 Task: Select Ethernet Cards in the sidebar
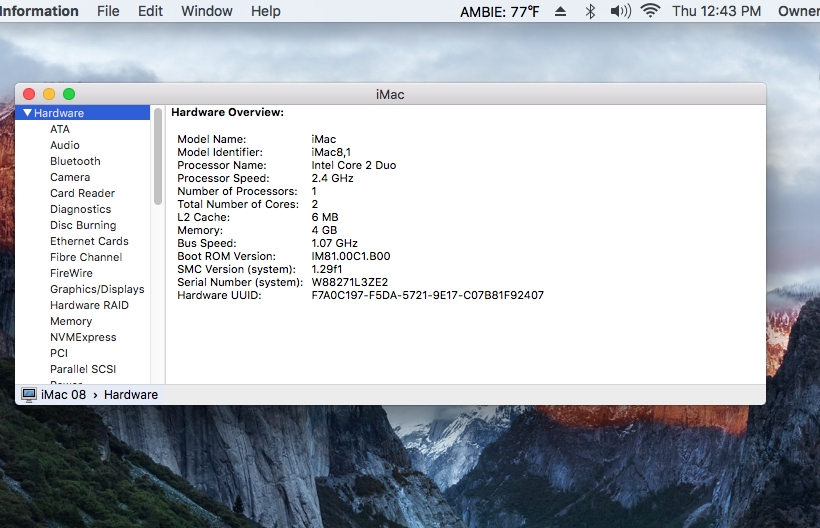tap(89, 242)
